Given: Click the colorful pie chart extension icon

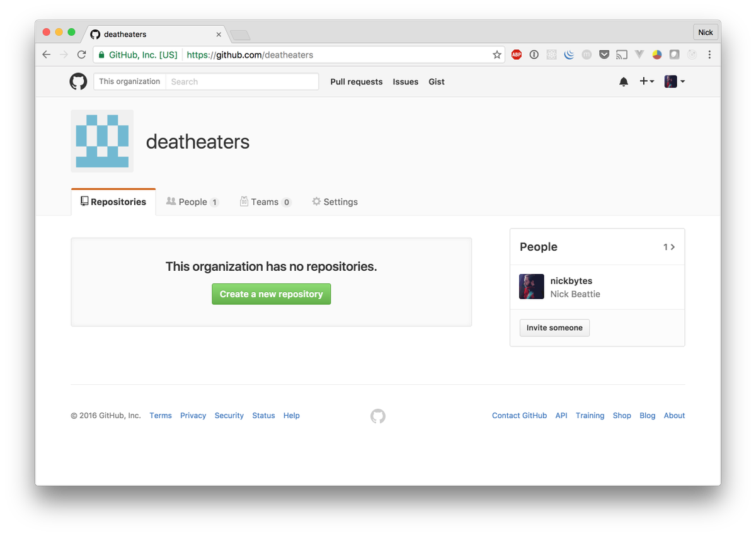Looking at the screenshot, I should click(x=657, y=55).
